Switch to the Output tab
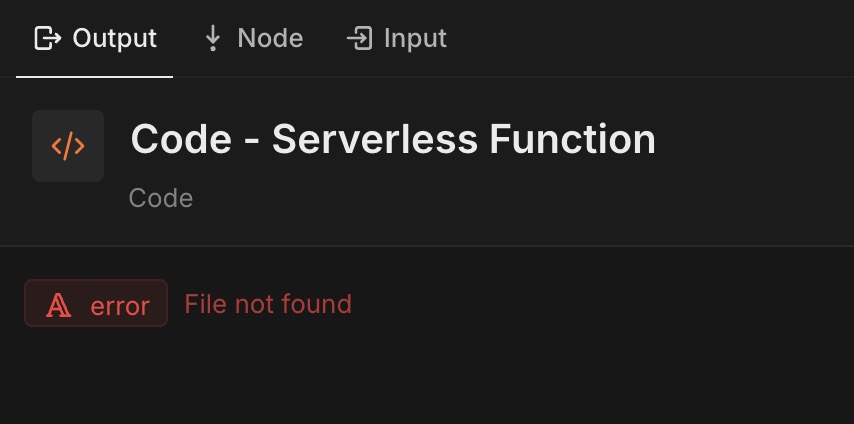The width and height of the screenshot is (854, 424). (x=95, y=38)
